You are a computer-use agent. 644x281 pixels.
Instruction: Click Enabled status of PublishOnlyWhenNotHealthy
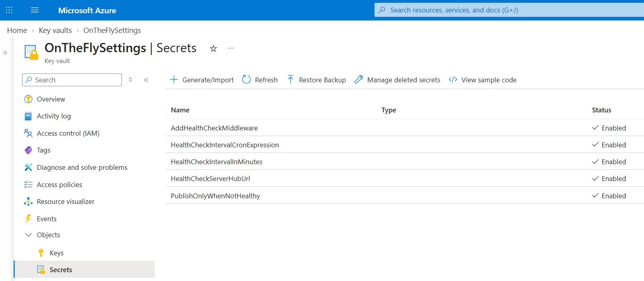(x=609, y=196)
